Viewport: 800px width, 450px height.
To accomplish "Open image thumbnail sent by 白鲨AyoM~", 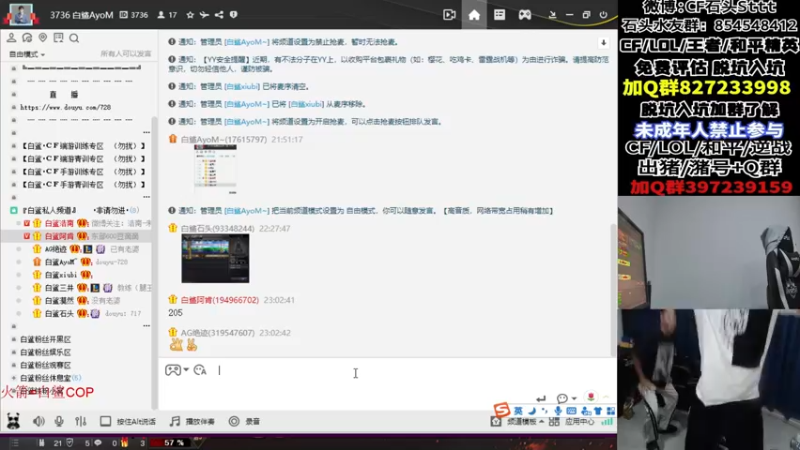I will [215, 167].
